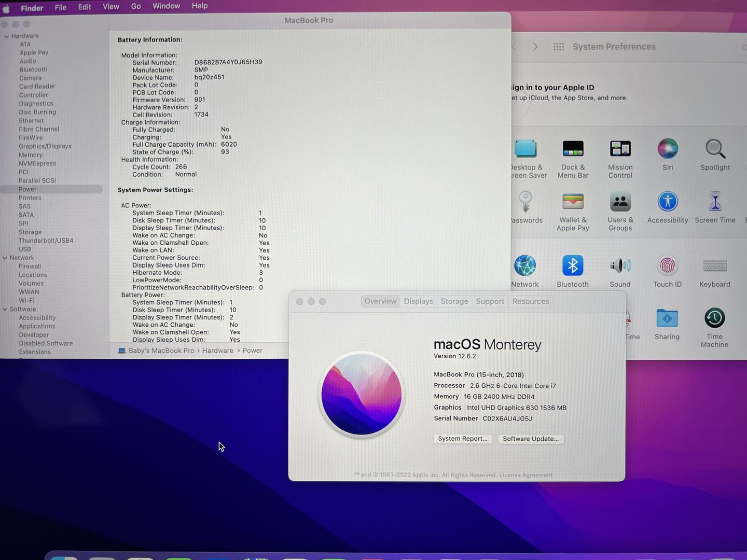This screenshot has height=560, width=747.
Task: Open Users & Groups preferences
Action: click(x=620, y=212)
